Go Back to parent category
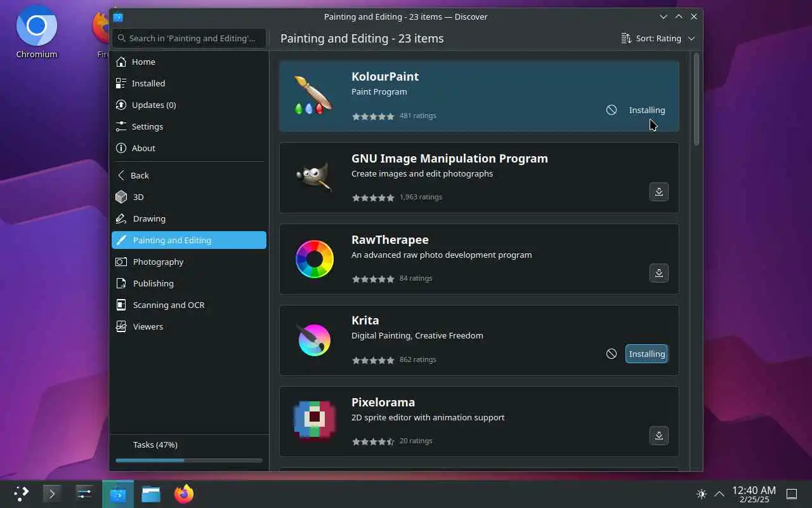The height and width of the screenshot is (508, 812). pos(189,175)
